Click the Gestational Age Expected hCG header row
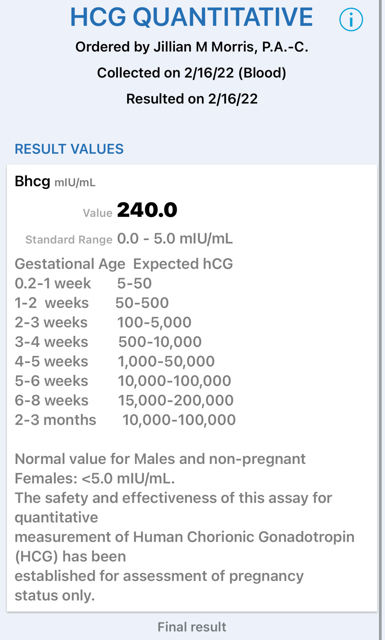This screenshot has height=640, width=385. coord(124,264)
